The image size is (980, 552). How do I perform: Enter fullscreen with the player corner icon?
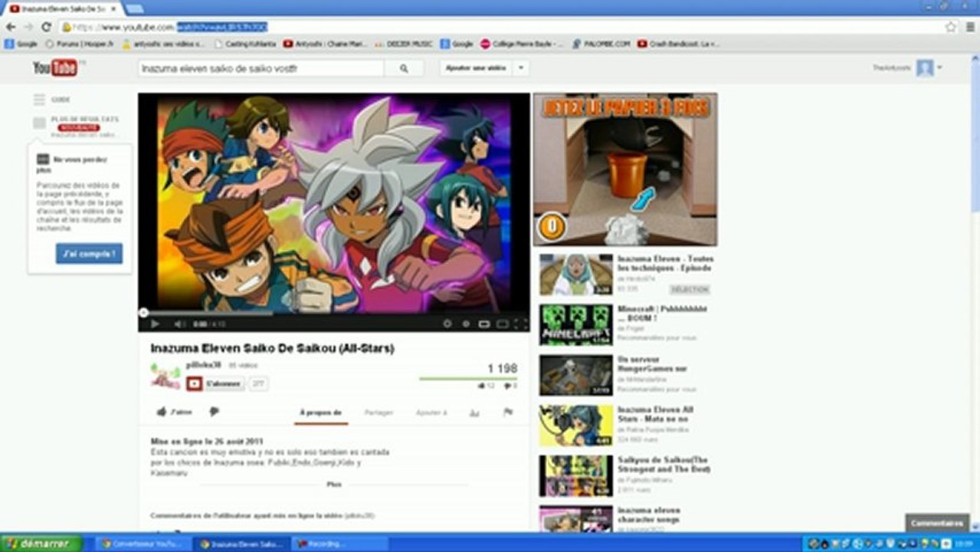(x=521, y=324)
